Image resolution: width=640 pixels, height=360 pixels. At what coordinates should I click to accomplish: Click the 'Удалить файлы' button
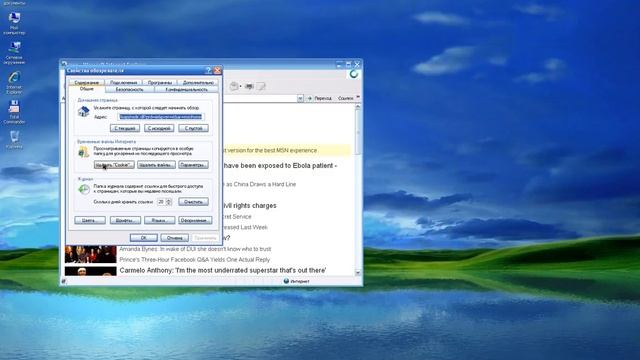tap(156, 165)
